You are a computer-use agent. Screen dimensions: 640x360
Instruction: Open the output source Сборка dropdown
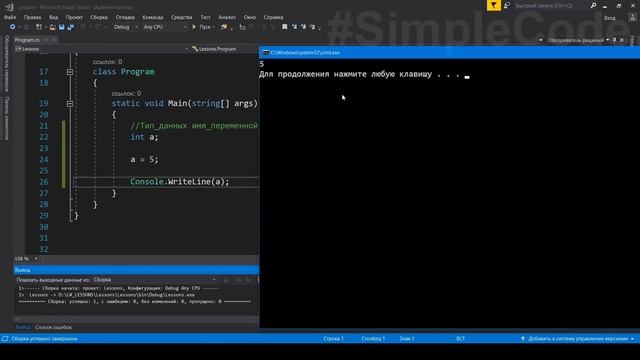click(x=155, y=280)
